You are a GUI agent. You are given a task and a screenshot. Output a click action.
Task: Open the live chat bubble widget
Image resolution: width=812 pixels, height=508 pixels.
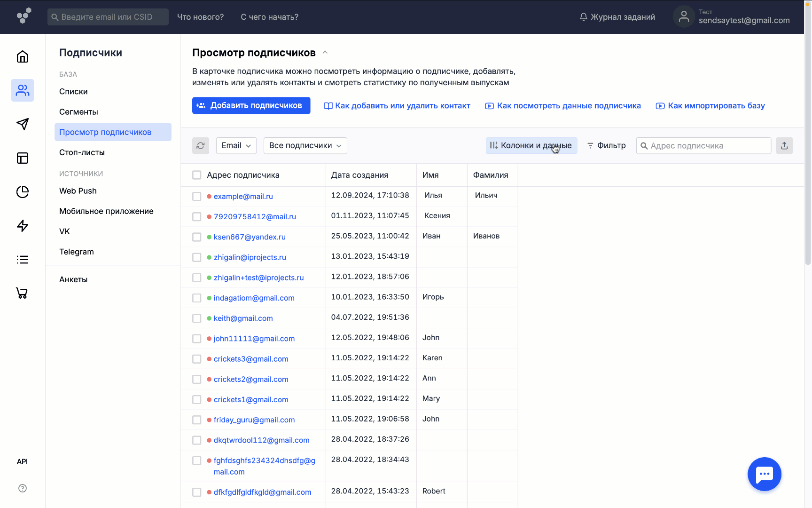(764, 474)
